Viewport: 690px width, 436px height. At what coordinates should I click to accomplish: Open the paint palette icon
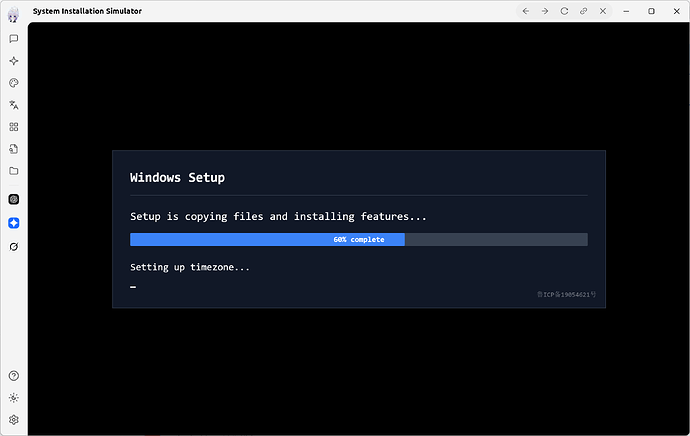pos(14,83)
